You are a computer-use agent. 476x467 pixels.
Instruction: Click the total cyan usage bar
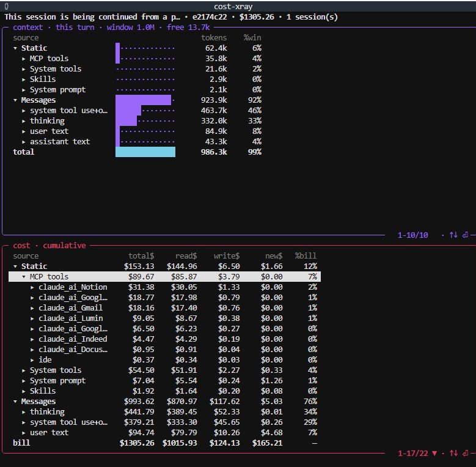tap(145, 152)
